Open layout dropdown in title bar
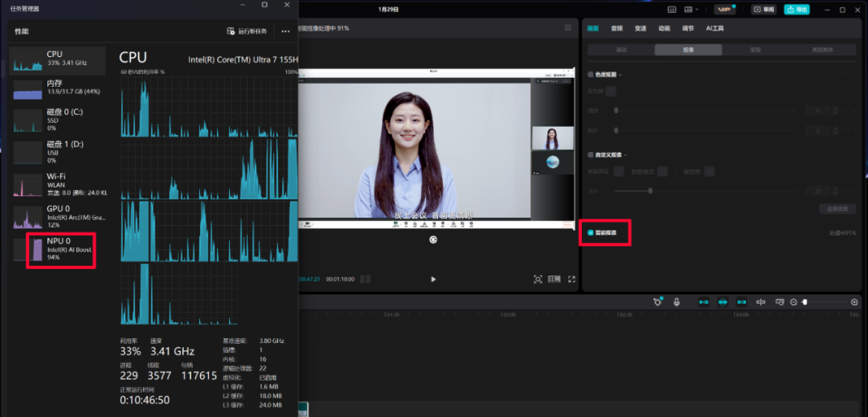 coord(691,10)
